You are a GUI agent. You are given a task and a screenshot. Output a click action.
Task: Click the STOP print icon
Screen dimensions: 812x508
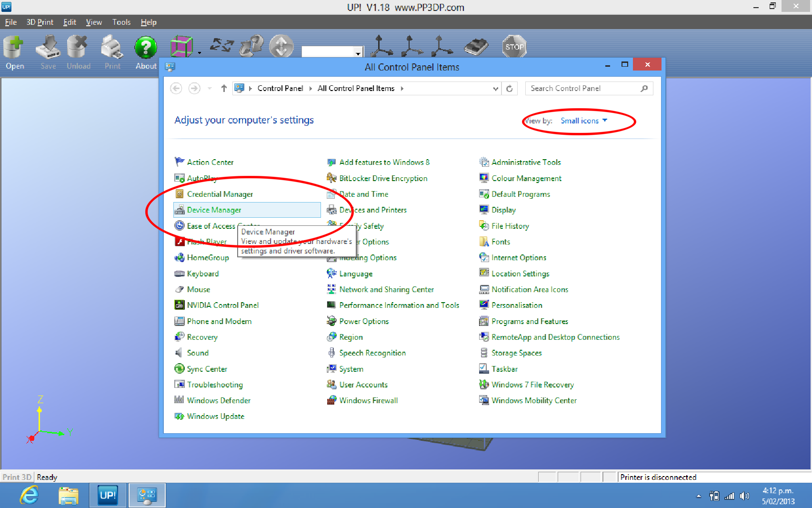[514, 46]
